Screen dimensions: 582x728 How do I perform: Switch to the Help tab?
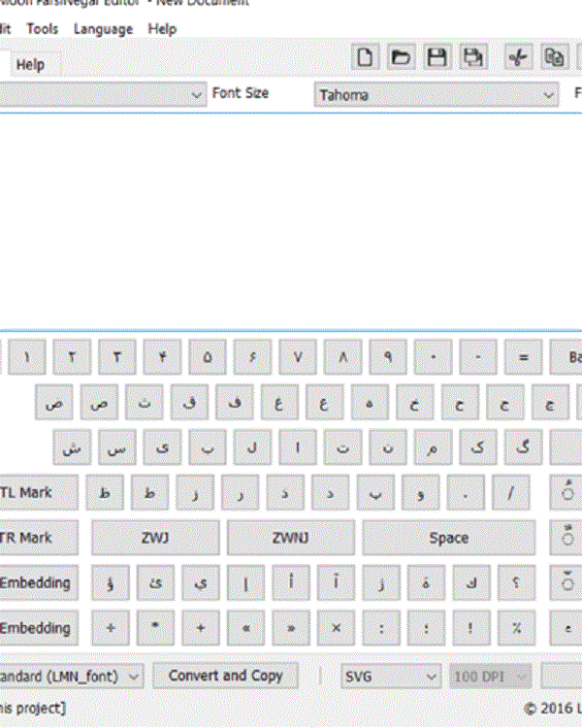coord(30,65)
